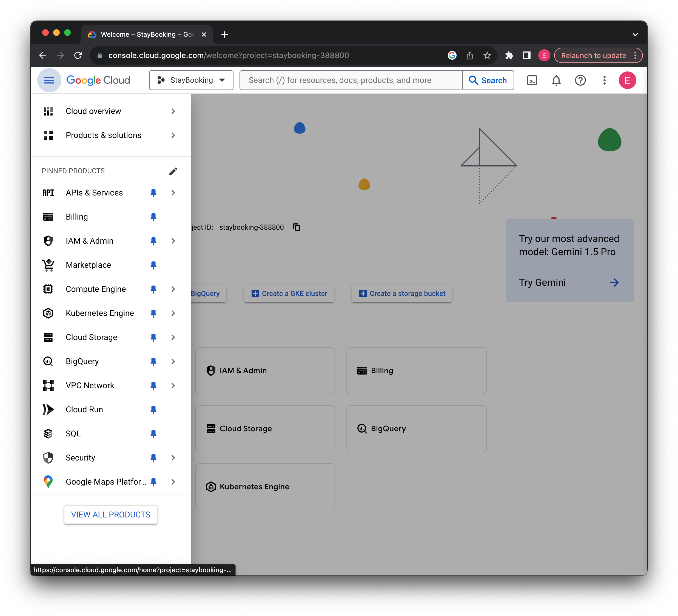The height and width of the screenshot is (616, 678).
Task: Unpin Billing from pinned products
Action: coord(153,217)
